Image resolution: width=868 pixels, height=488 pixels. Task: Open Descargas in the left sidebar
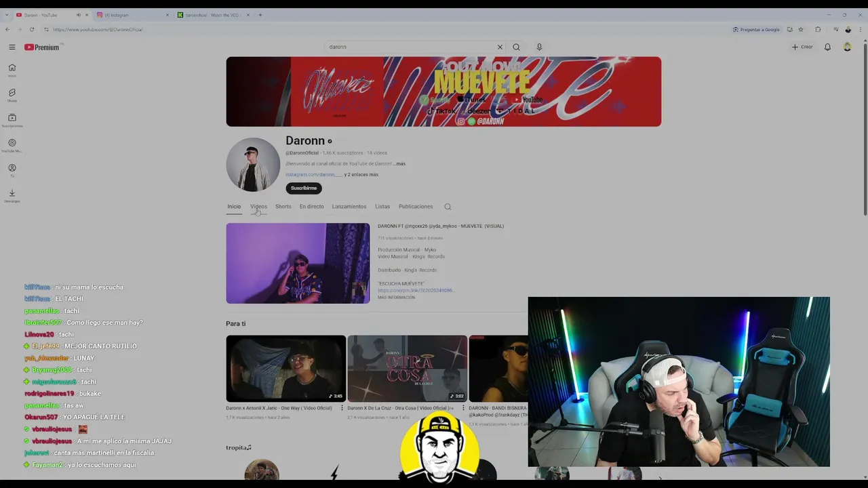click(x=12, y=195)
